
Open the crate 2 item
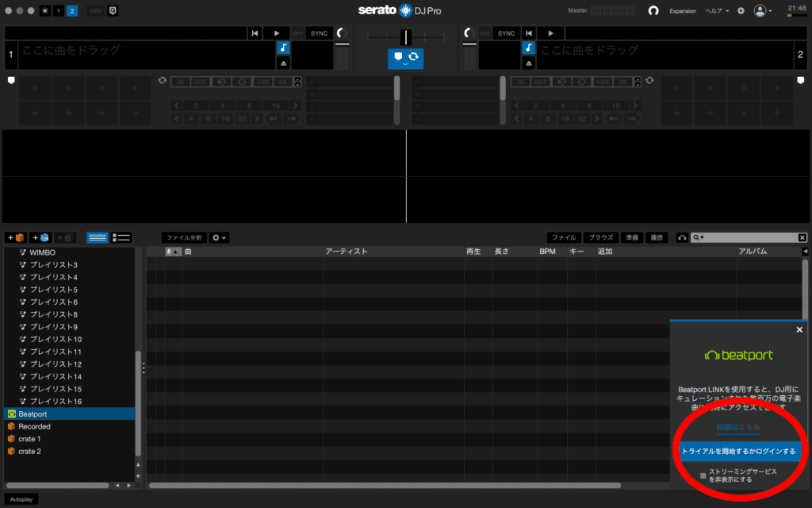point(29,452)
